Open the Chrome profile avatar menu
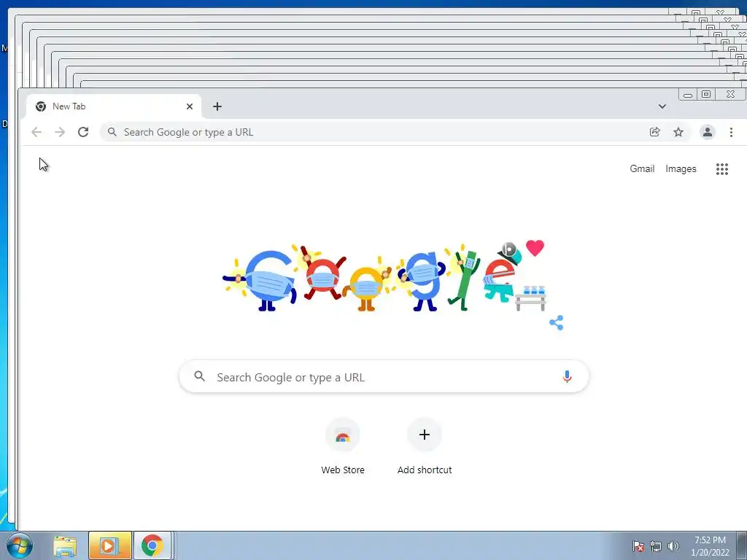Viewport: 747px width, 560px height. [x=708, y=132]
